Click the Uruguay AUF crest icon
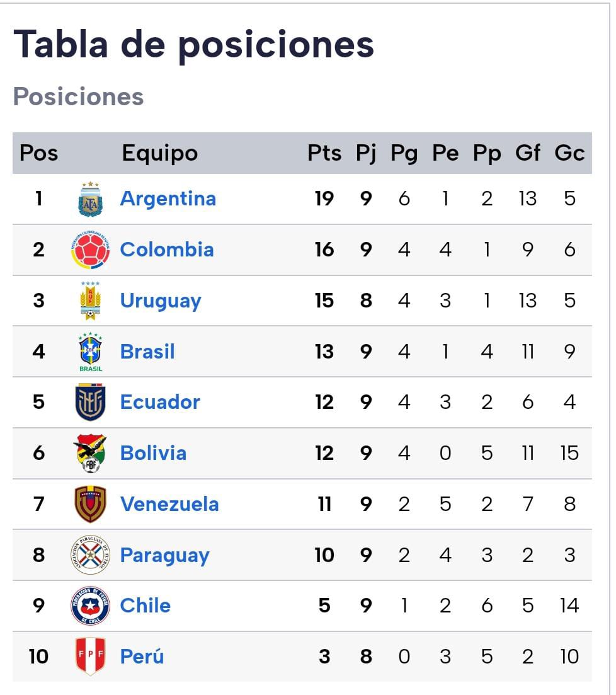The width and height of the screenshot is (616, 695). click(90, 301)
